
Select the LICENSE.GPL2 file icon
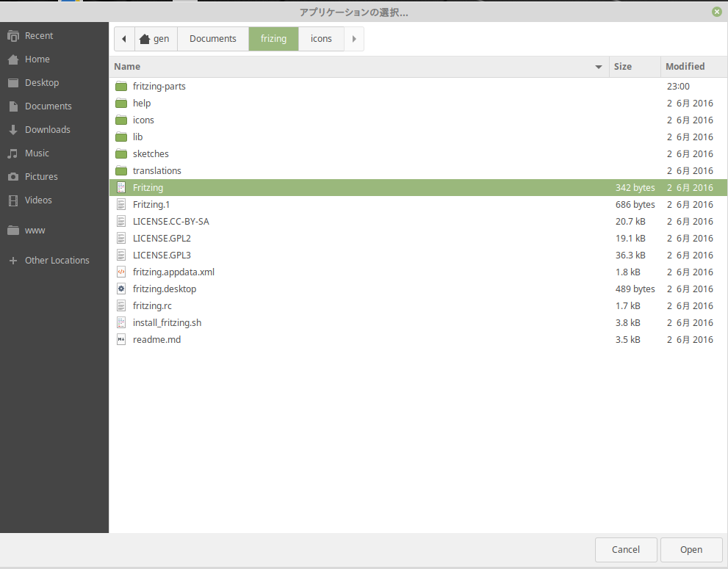pyautogui.click(x=121, y=239)
